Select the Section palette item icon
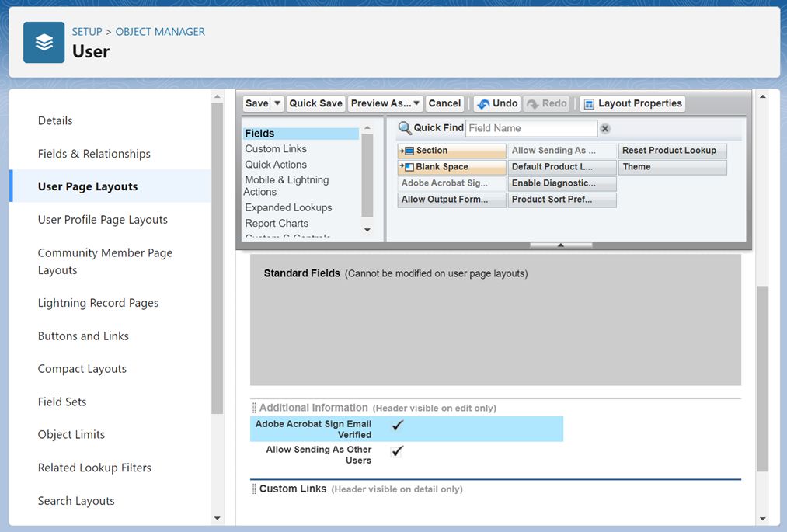 coord(407,151)
